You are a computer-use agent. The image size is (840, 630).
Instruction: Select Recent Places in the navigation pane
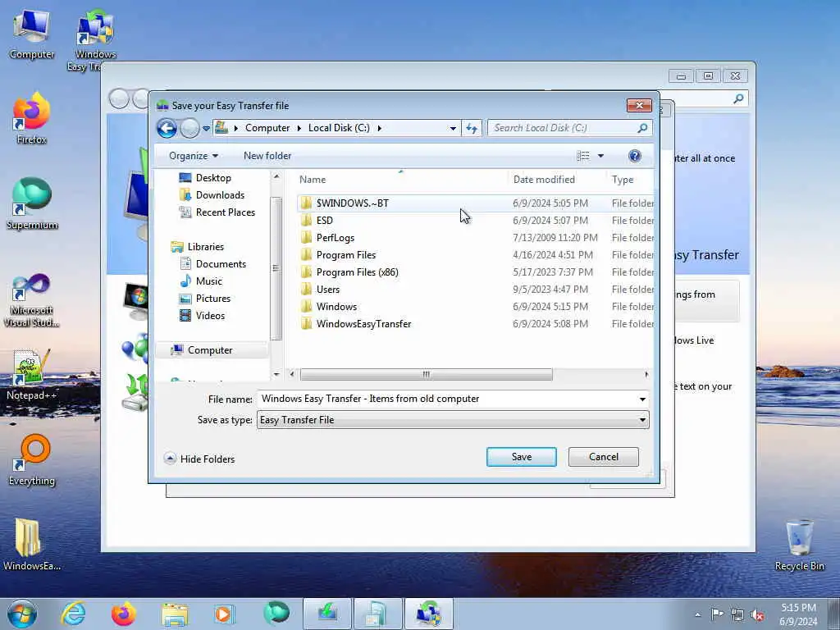(x=225, y=212)
